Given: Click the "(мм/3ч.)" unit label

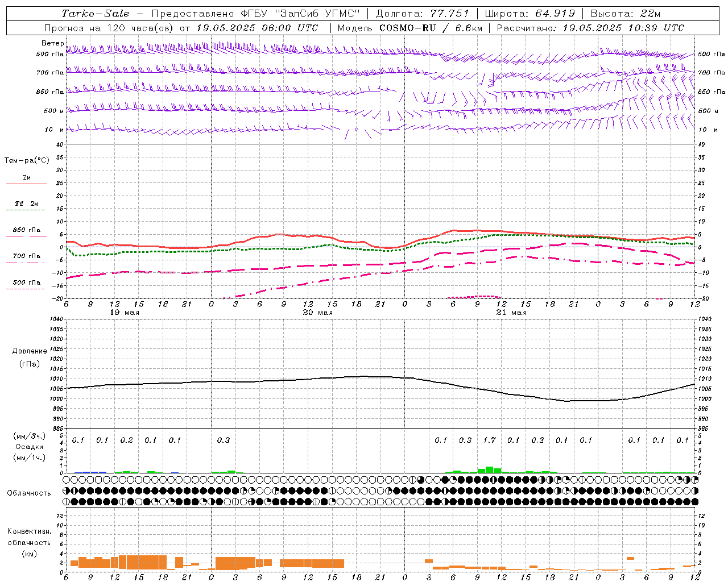Looking at the screenshot, I should (x=29, y=436).
